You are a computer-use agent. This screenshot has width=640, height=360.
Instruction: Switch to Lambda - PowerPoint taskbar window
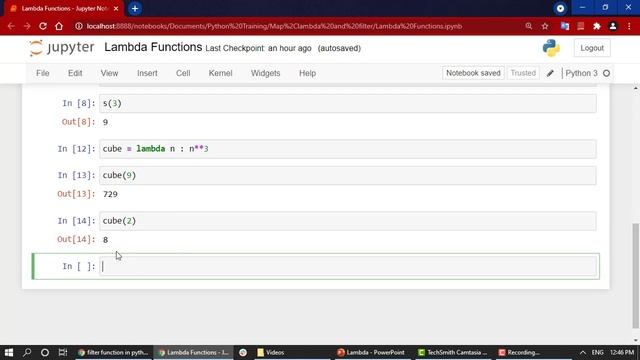[371, 352]
